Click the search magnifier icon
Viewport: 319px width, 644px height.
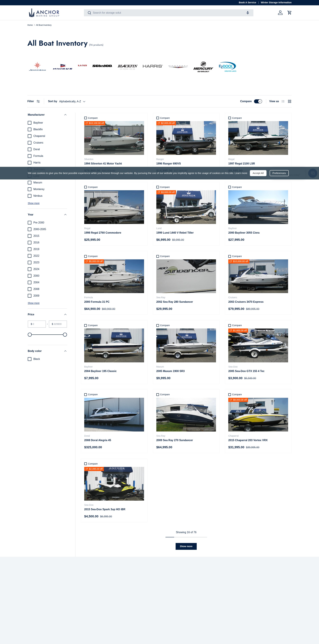pos(89,13)
